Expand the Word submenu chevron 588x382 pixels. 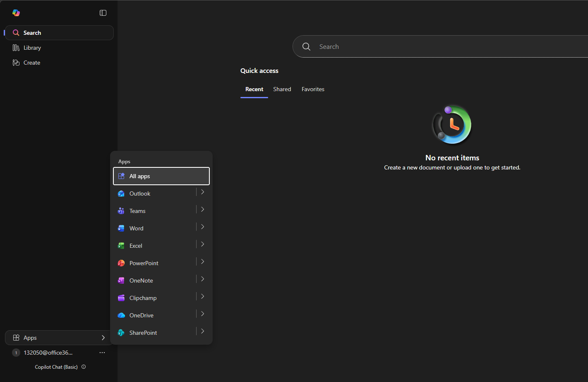[x=203, y=227]
